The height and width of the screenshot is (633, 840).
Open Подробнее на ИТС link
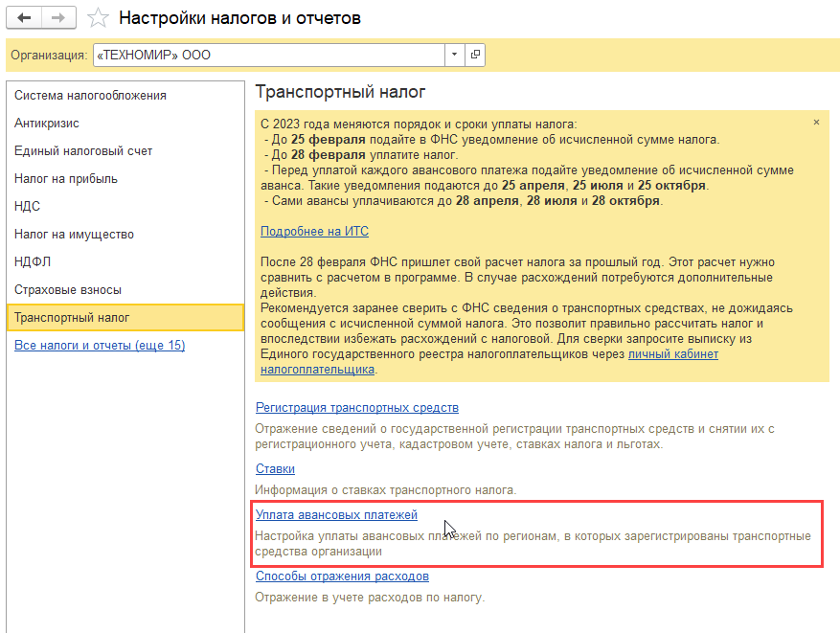[x=314, y=232]
